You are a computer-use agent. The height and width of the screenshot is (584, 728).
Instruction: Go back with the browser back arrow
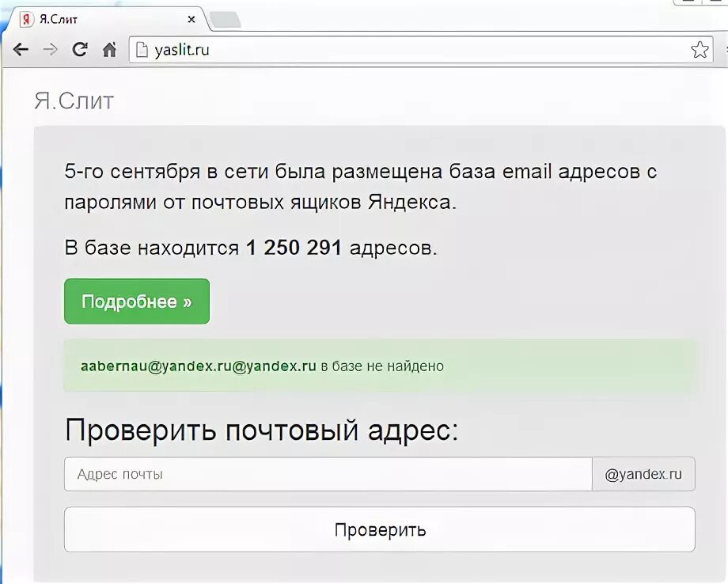pos(21,49)
